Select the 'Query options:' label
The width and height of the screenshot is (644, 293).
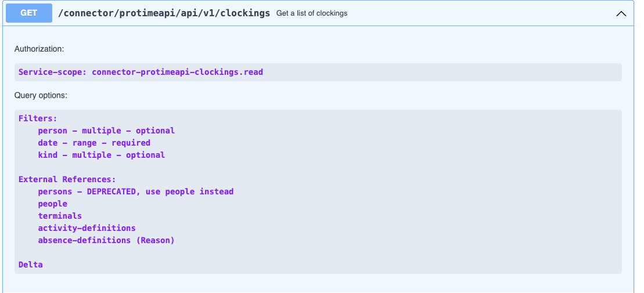(41, 95)
